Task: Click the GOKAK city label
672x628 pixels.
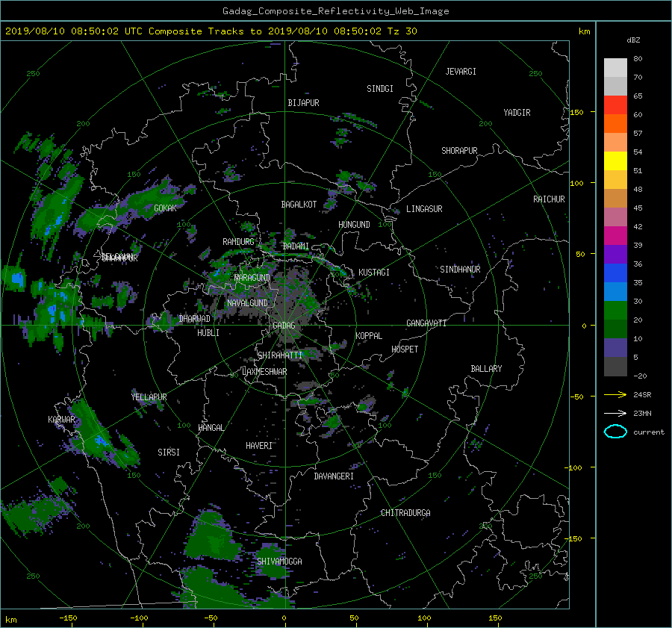Action: [165, 208]
